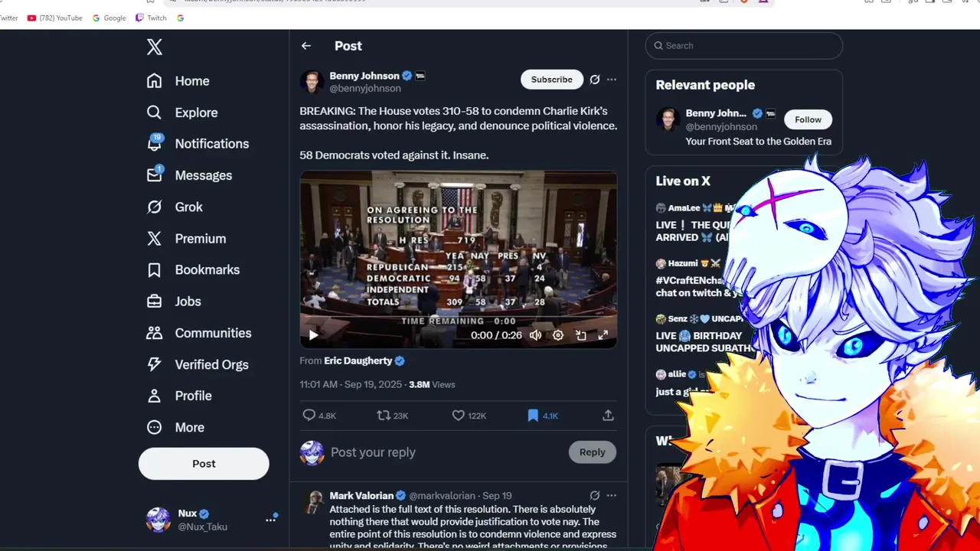Repost the post with 23K reposts
This screenshot has width=980, height=551.
pyautogui.click(x=384, y=415)
